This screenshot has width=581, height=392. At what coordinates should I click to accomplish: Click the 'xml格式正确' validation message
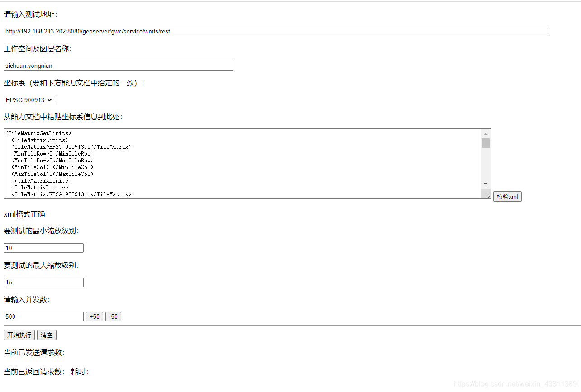24,214
